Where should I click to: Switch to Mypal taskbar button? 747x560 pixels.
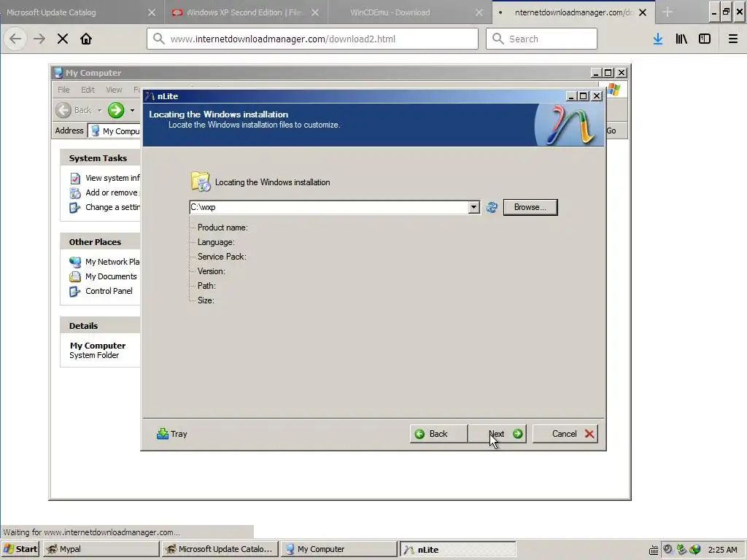click(x=101, y=549)
